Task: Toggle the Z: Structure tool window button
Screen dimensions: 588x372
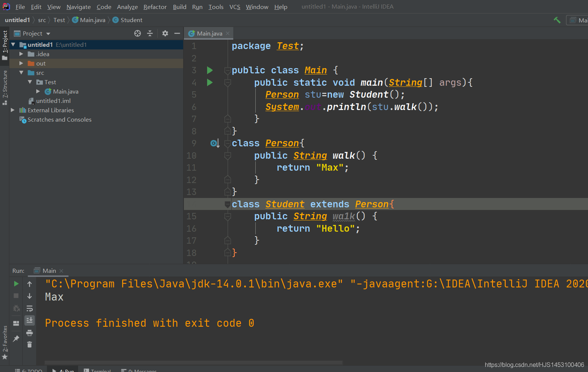Action: 4,88
